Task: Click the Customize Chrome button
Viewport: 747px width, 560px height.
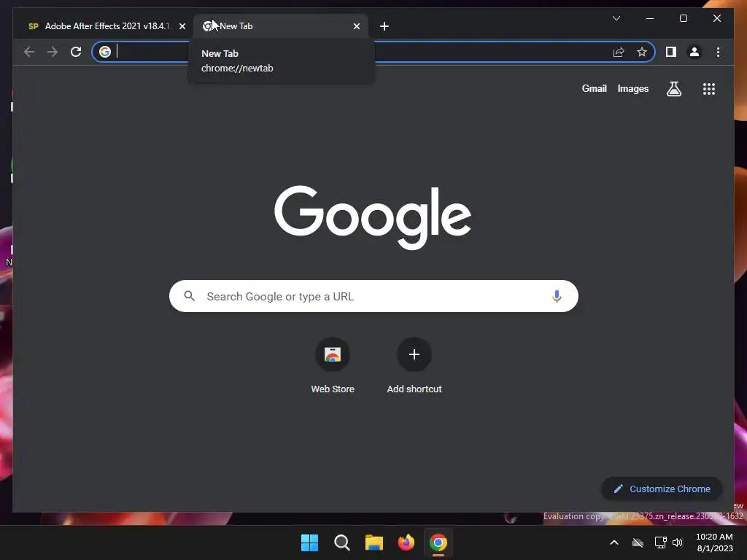Action: (662, 489)
